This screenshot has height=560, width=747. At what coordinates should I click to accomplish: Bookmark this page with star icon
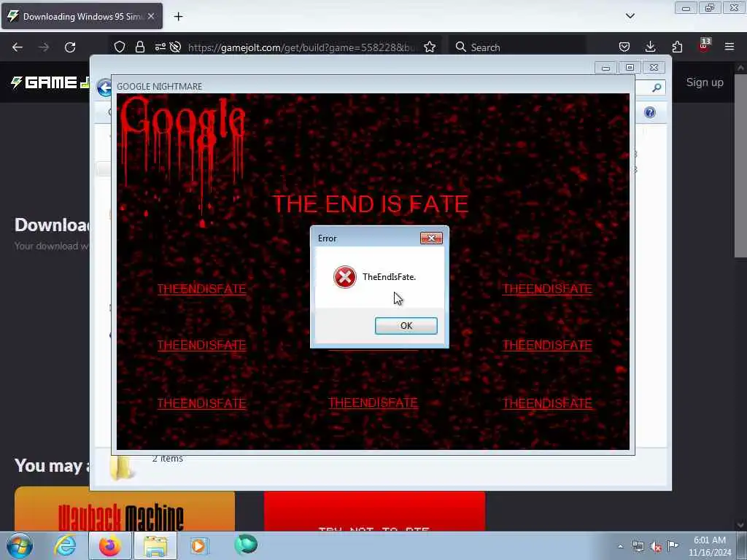point(430,47)
